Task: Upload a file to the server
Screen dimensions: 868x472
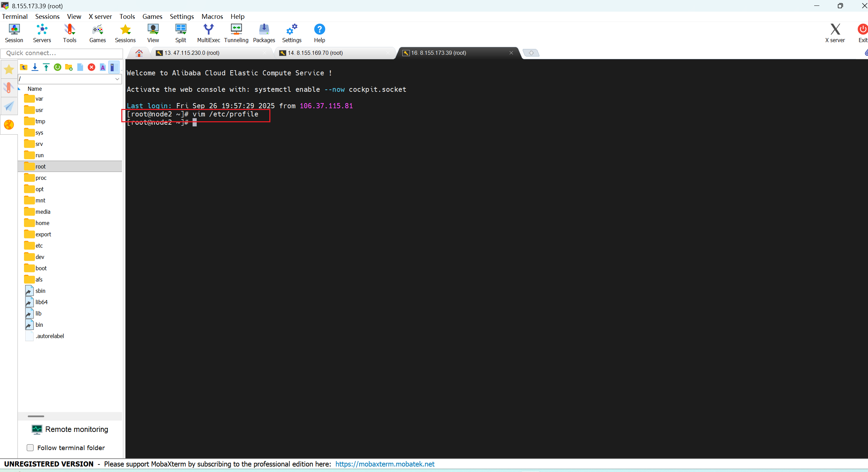Action: point(46,67)
